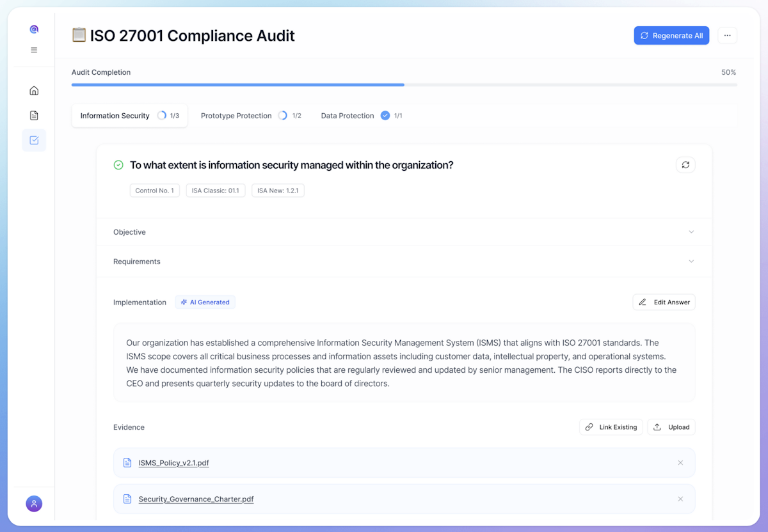The width and height of the screenshot is (768, 532).
Task: Click the green completed check on question
Action: coord(118,165)
